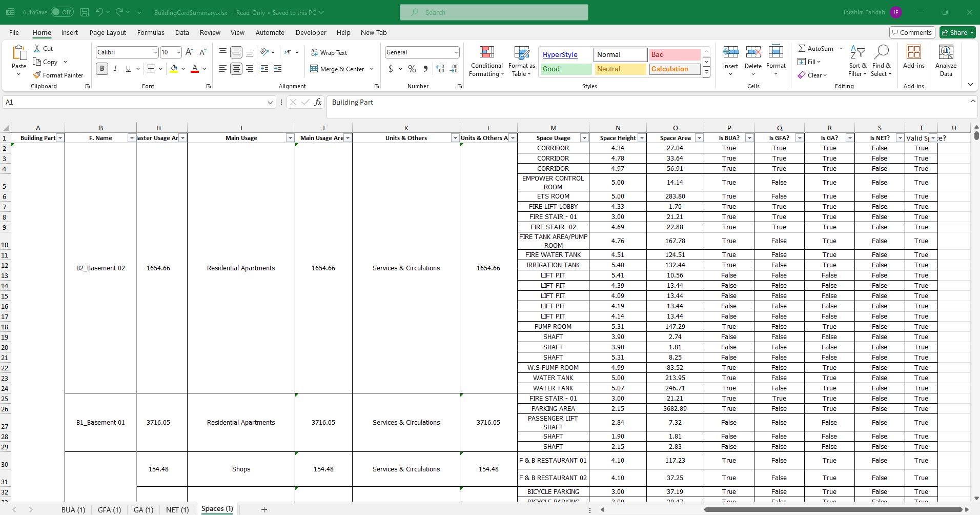This screenshot has height=515, width=980.
Task: Launch Analyze Data
Action: coord(946,59)
